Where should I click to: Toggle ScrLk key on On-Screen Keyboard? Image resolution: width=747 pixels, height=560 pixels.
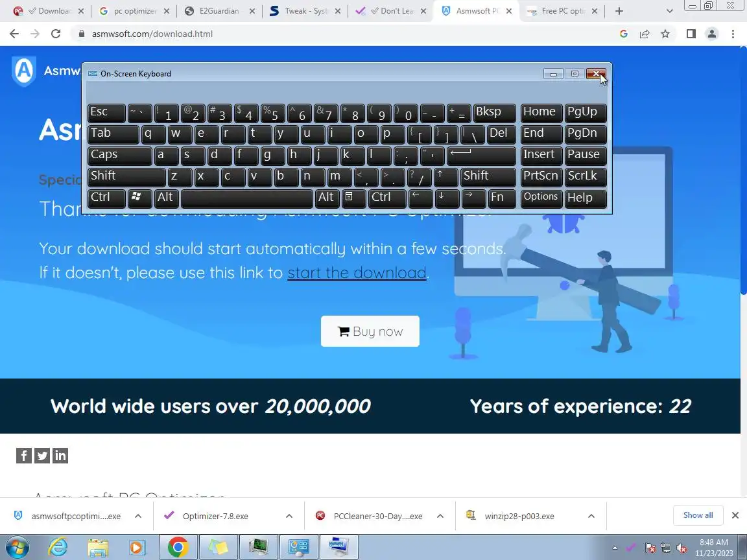point(586,177)
